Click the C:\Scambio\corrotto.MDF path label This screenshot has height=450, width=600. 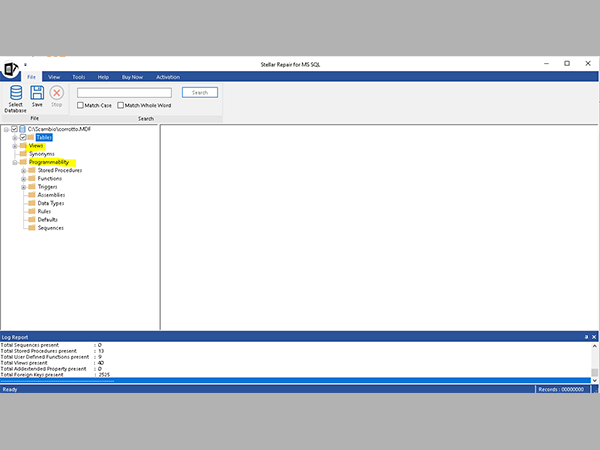[59, 129]
